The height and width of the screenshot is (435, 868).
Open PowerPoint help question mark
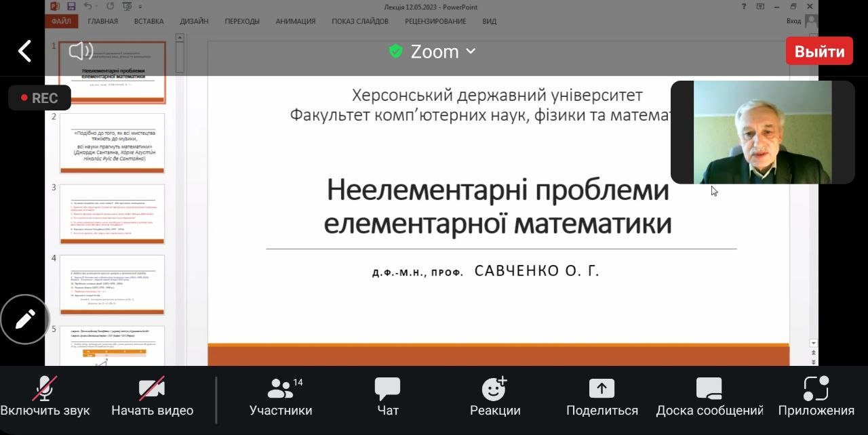[x=744, y=7]
